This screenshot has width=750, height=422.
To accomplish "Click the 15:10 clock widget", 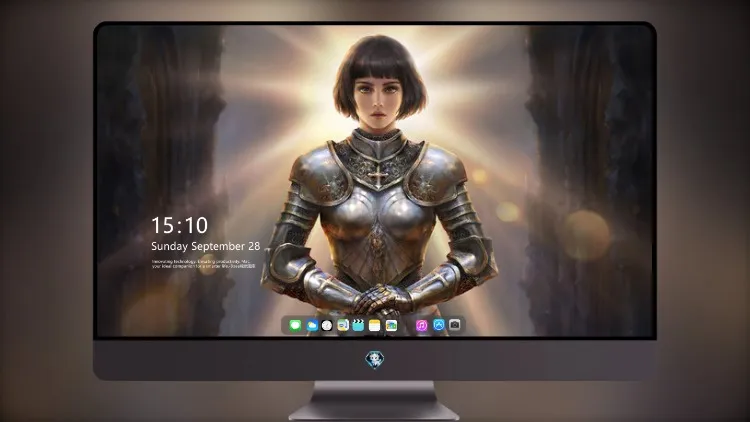I will click(179, 225).
